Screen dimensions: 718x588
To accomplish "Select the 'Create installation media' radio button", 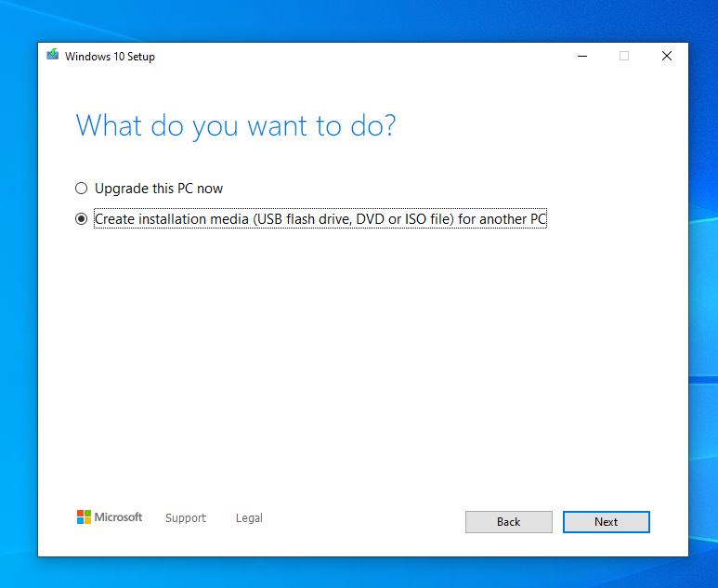I will click(81, 219).
